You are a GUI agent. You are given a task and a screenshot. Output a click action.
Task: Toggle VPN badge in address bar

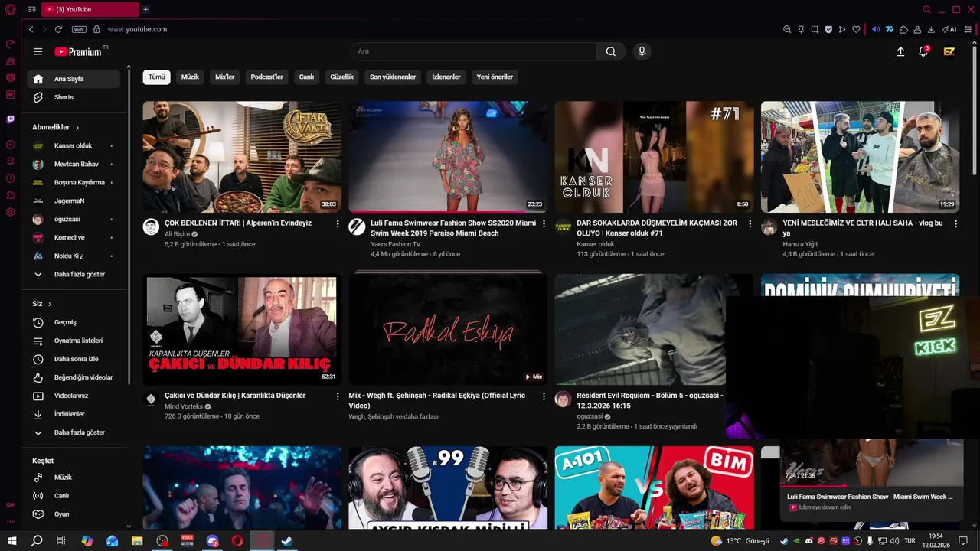[79, 29]
